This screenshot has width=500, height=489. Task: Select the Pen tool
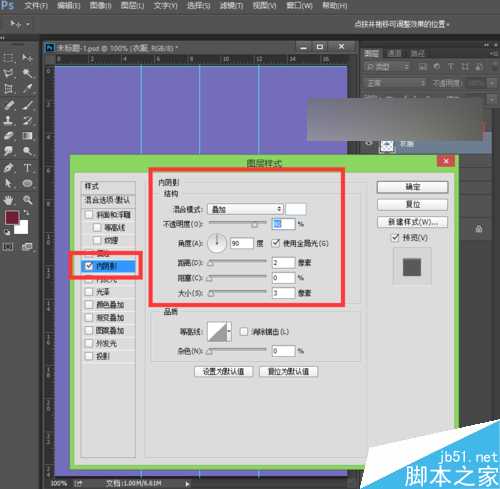(x=8, y=168)
